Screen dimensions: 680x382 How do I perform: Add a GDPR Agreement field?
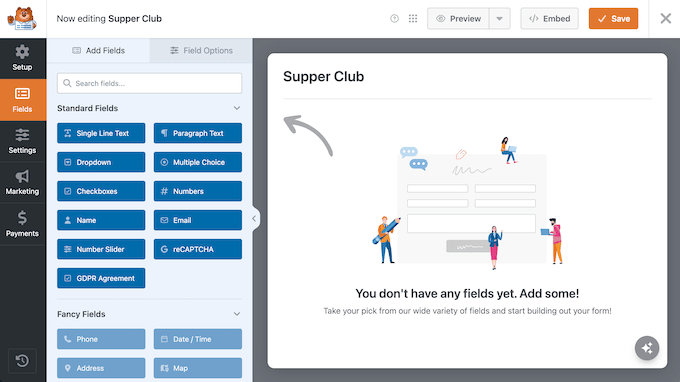[101, 278]
